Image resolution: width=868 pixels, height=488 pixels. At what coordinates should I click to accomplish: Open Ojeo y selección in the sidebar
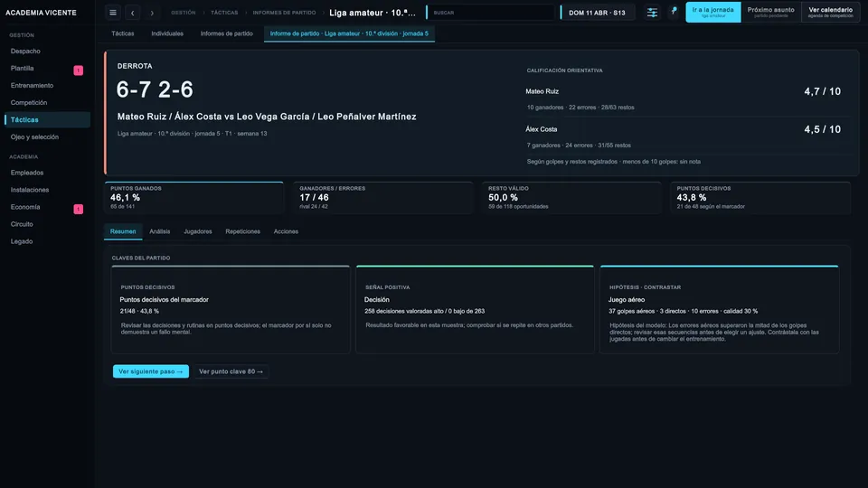click(x=47, y=136)
